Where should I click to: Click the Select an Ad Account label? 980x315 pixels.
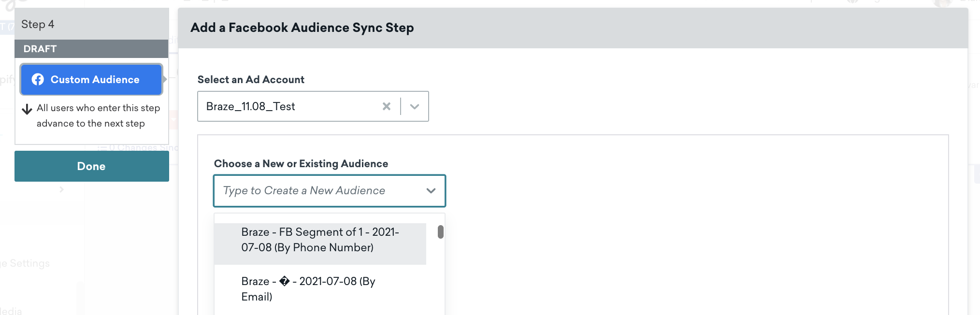pyautogui.click(x=251, y=80)
